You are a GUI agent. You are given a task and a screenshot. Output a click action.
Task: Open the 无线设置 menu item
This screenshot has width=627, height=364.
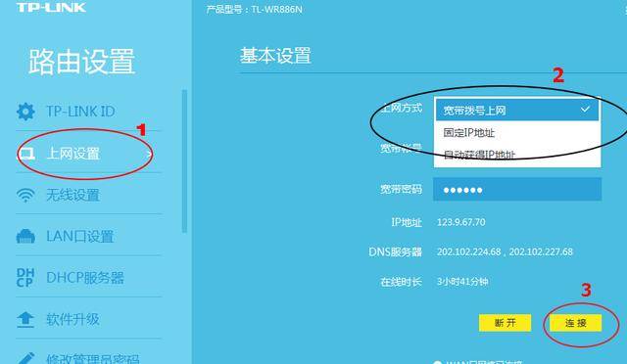point(89,195)
